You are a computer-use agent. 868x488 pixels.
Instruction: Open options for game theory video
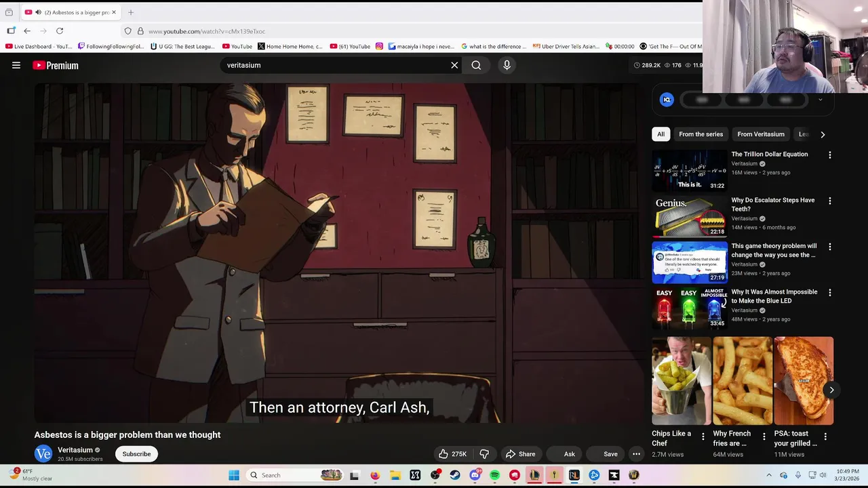[x=829, y=247]
